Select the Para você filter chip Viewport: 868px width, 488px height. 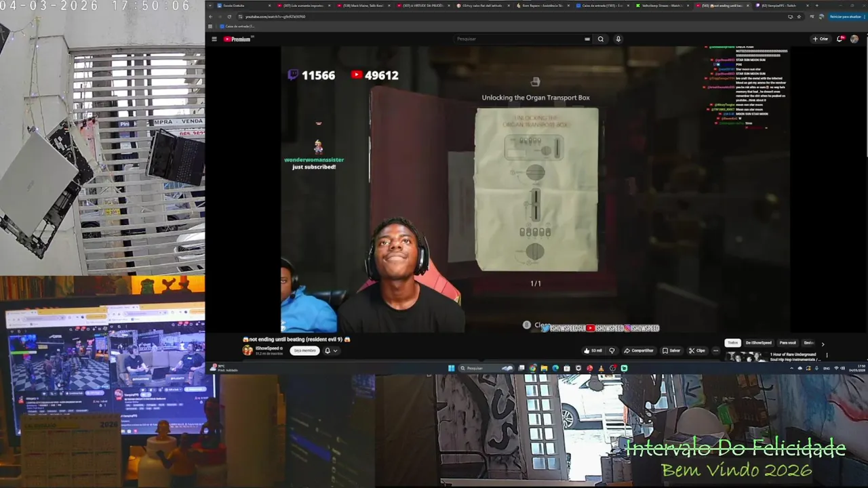[788, 343]
